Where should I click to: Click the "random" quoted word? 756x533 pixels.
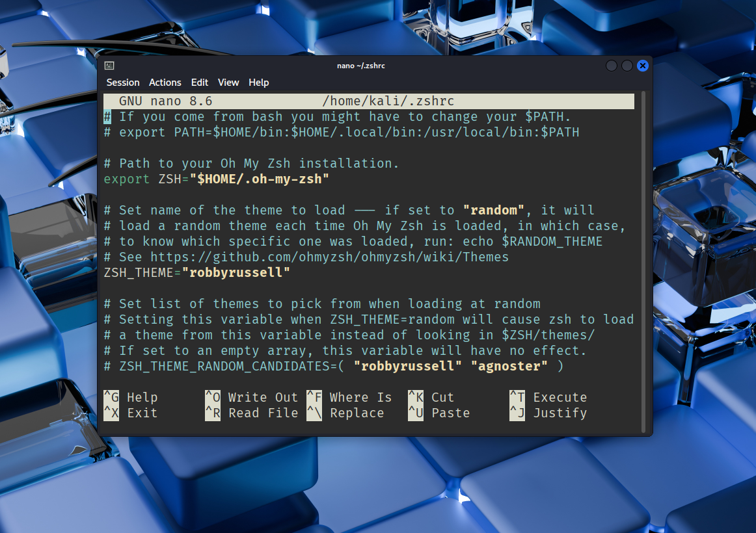(493, 211)
